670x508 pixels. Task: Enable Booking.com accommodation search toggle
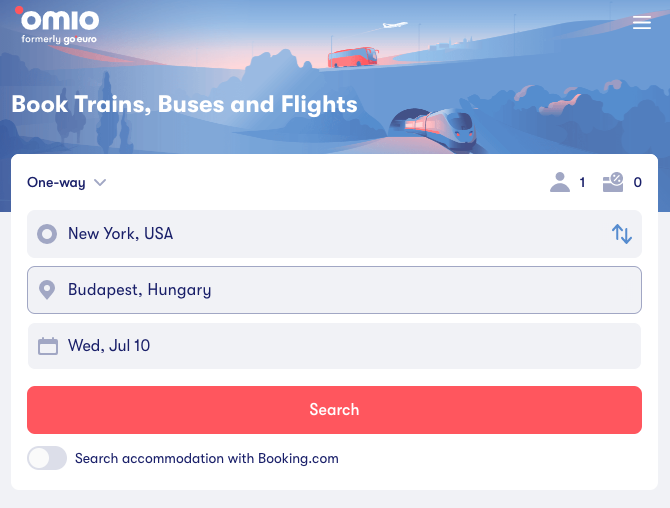point(47,459)
